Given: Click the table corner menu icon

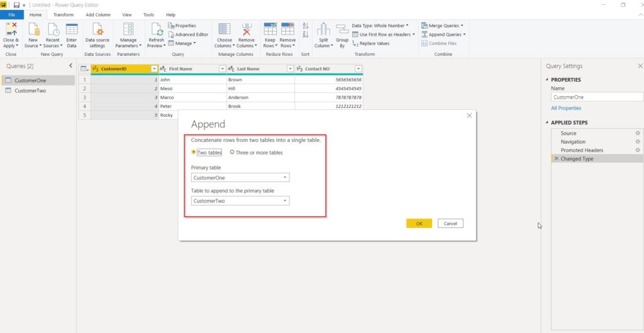Looking at the screenshot, I should tap(84, 69).
